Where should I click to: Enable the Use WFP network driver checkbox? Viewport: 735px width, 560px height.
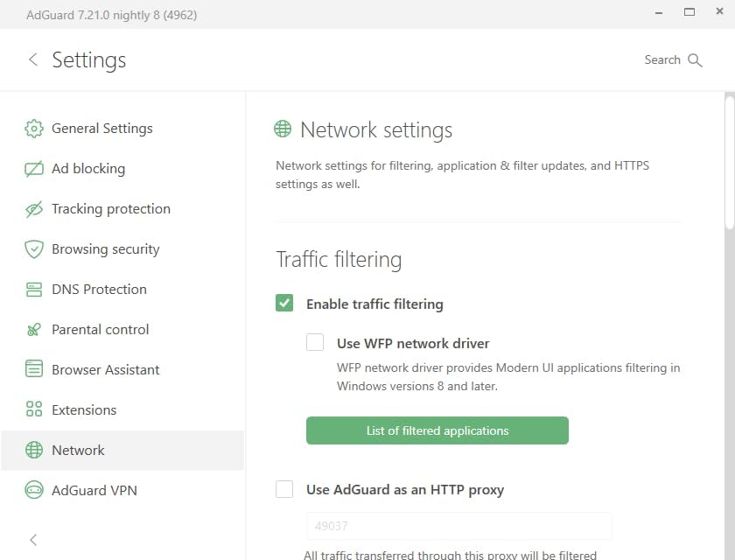tap(315, 343)
